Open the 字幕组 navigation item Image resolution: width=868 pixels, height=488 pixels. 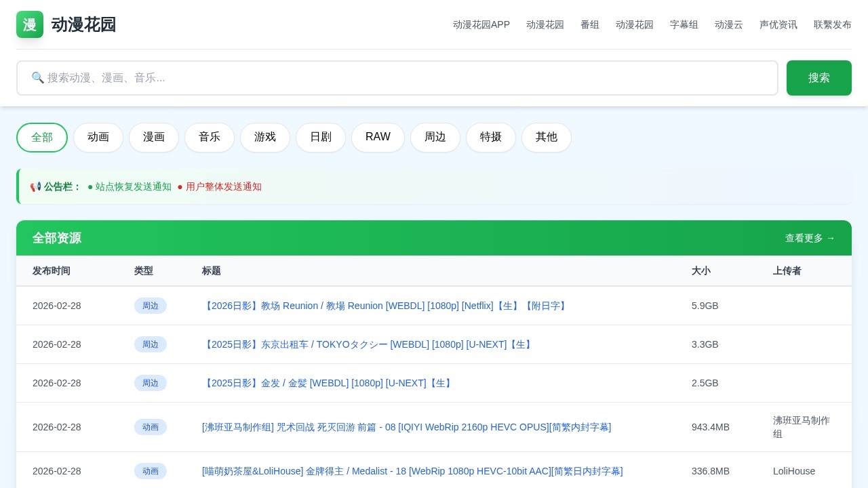click(x=684, y=24)
